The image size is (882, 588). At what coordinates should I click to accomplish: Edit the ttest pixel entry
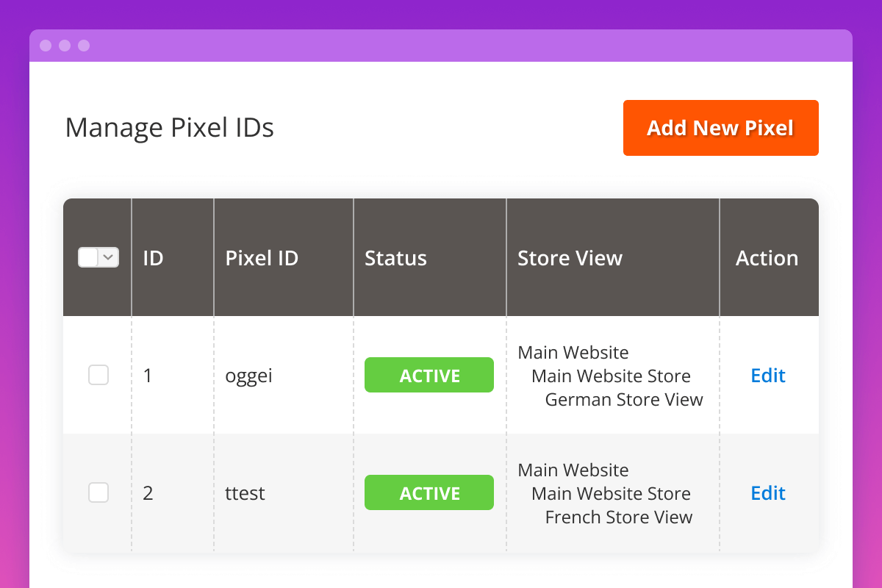click(768, 493)
